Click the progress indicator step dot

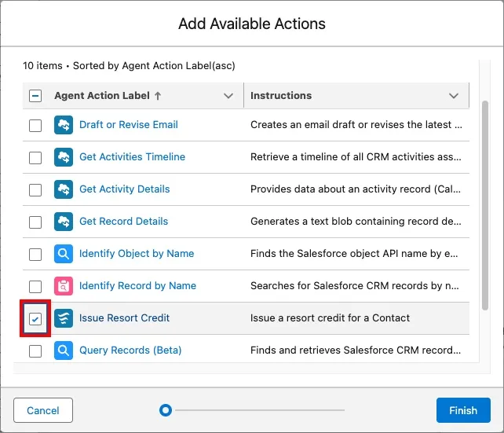165,410
